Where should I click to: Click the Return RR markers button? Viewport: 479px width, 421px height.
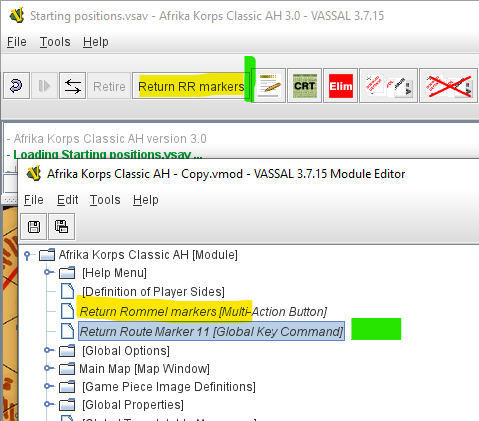(191, 86)
